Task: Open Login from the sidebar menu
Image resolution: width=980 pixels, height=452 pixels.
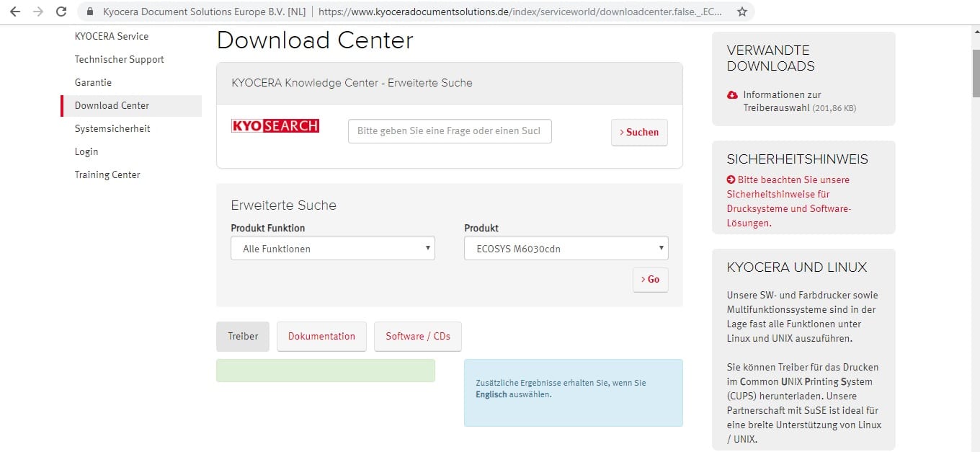Action: 86,151
